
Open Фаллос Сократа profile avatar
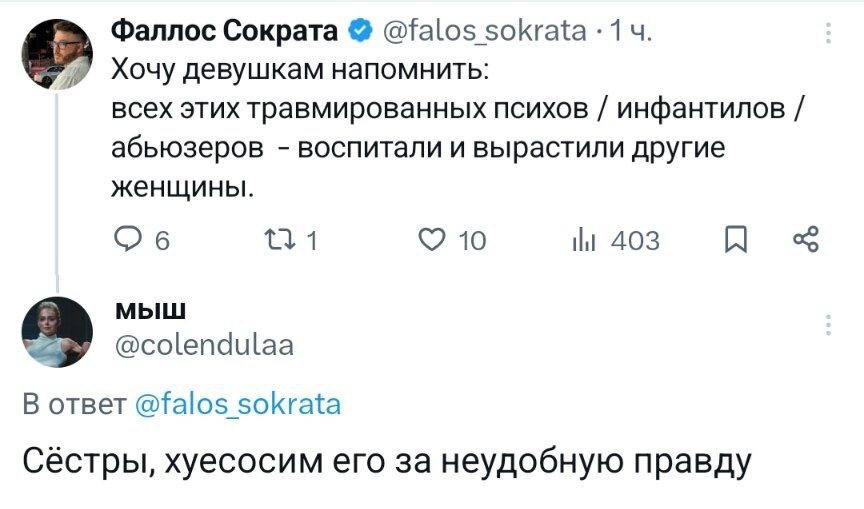[x=58, y=56]
